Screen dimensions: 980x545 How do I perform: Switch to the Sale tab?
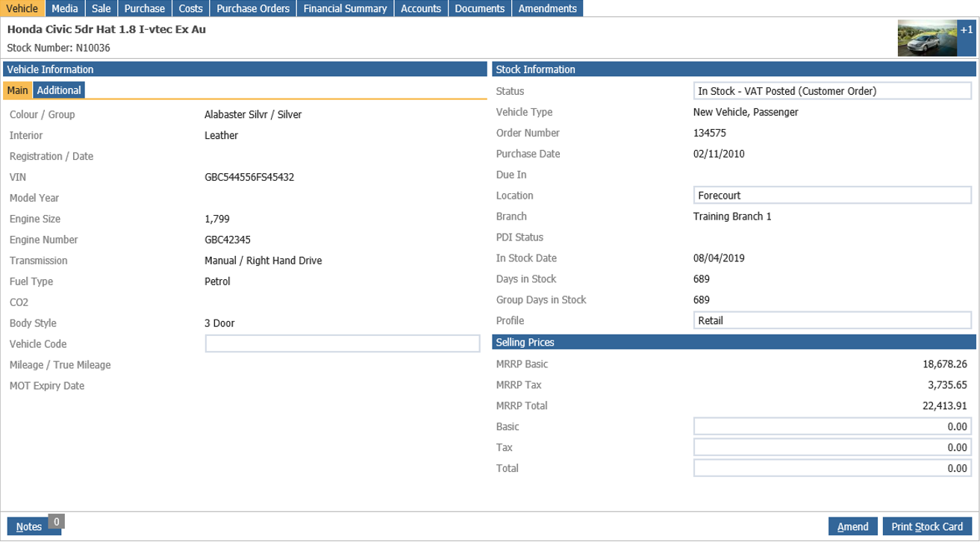pos(102,8)
